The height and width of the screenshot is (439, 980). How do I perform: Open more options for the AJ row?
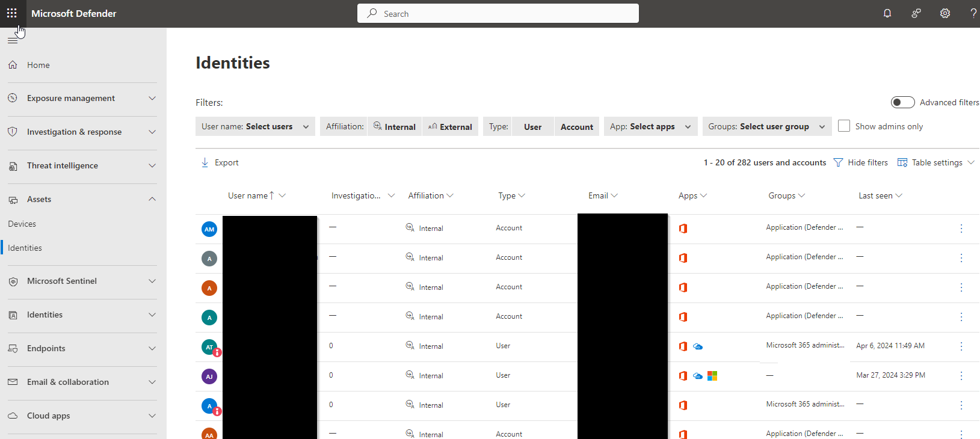tap(961, 376)
